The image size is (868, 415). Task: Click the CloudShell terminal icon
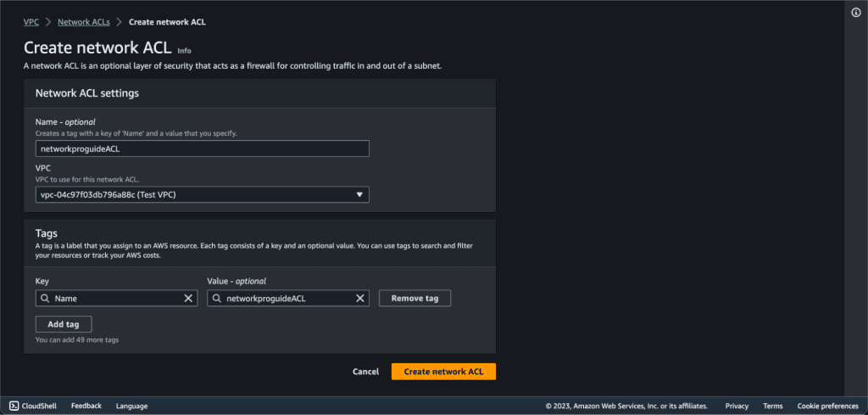tap(14, 406)
